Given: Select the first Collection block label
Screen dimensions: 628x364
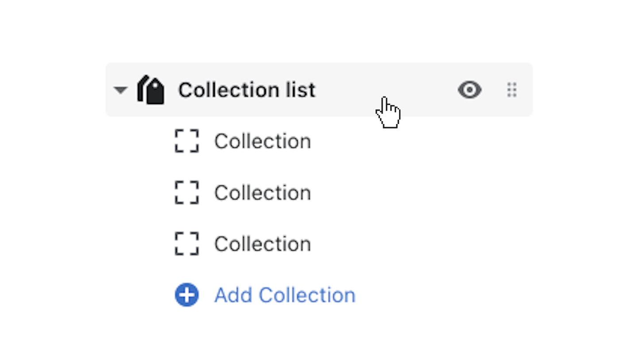Looking at the screenshot, I should pos(262,141).
